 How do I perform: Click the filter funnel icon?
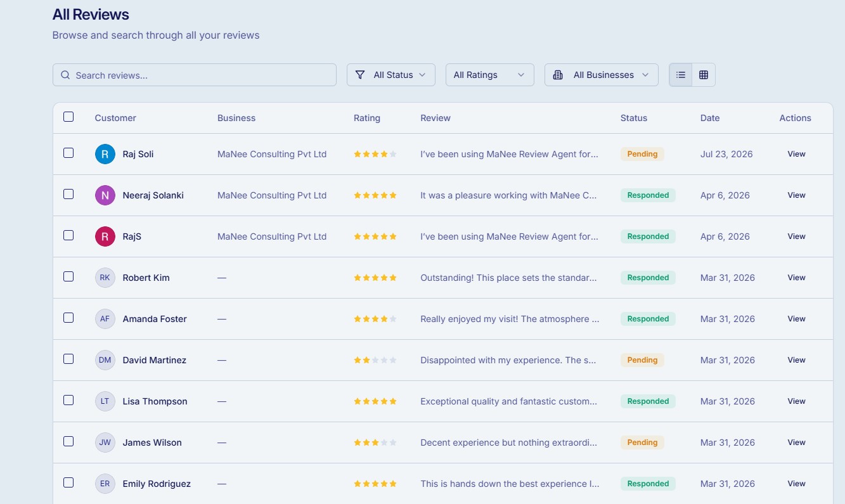coord(360,75)
